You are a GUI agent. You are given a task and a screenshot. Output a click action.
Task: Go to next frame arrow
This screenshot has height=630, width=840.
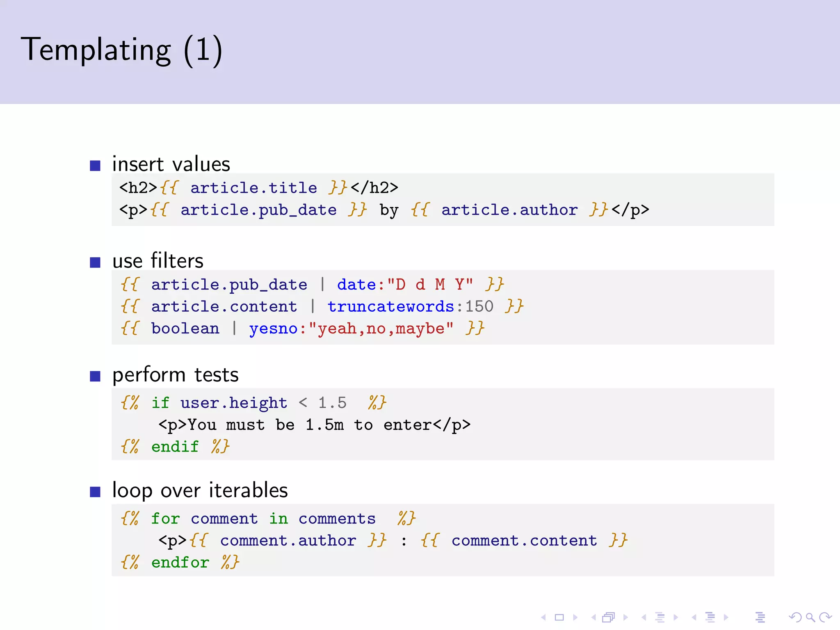point(625,617)
